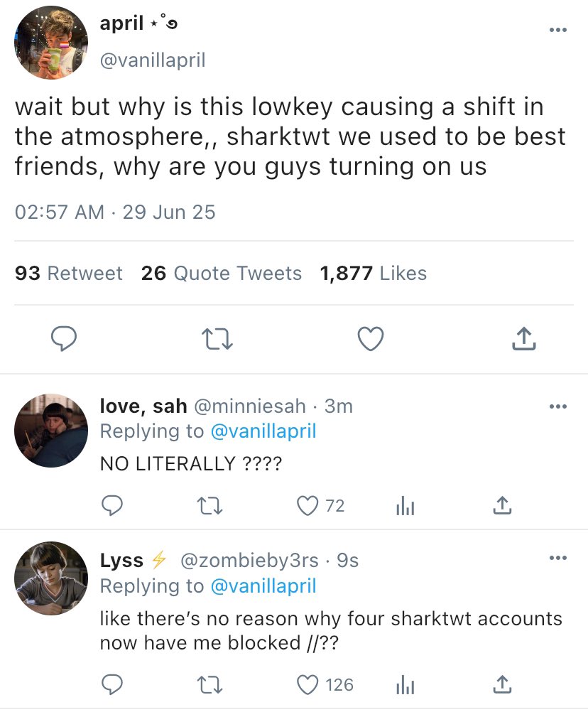Reply to love, sah's comment
This screenshot has height=712, width=588.
click(111, 505)
